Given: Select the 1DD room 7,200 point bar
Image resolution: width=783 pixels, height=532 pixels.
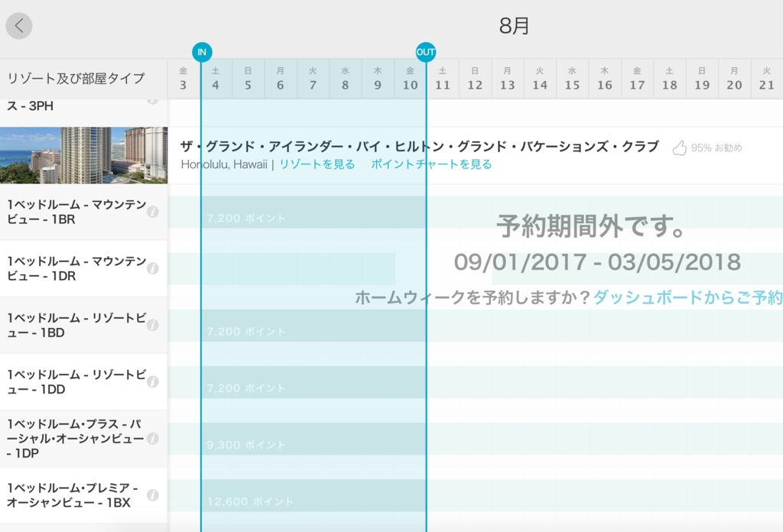Looking at the screenshot, I should click(314, 382).
